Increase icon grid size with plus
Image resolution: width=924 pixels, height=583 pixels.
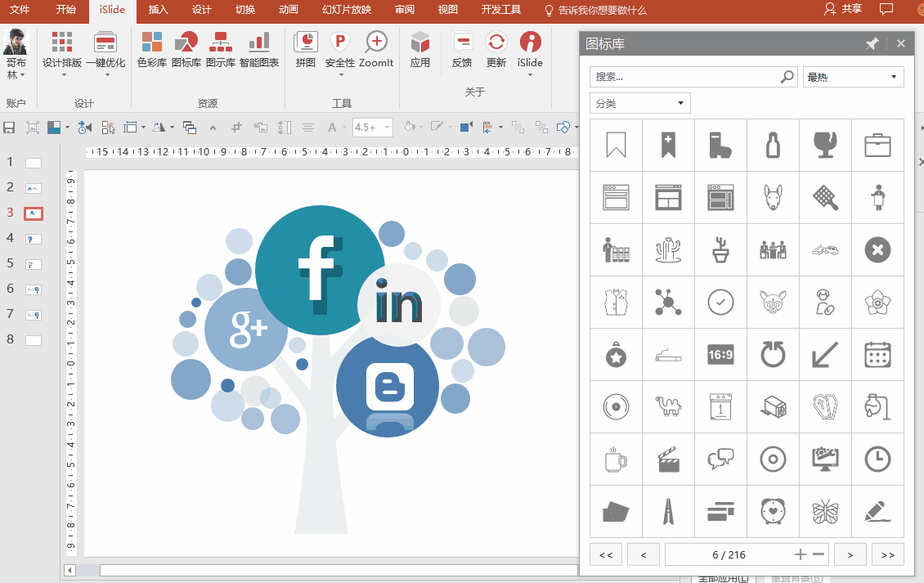click(800, 554)
